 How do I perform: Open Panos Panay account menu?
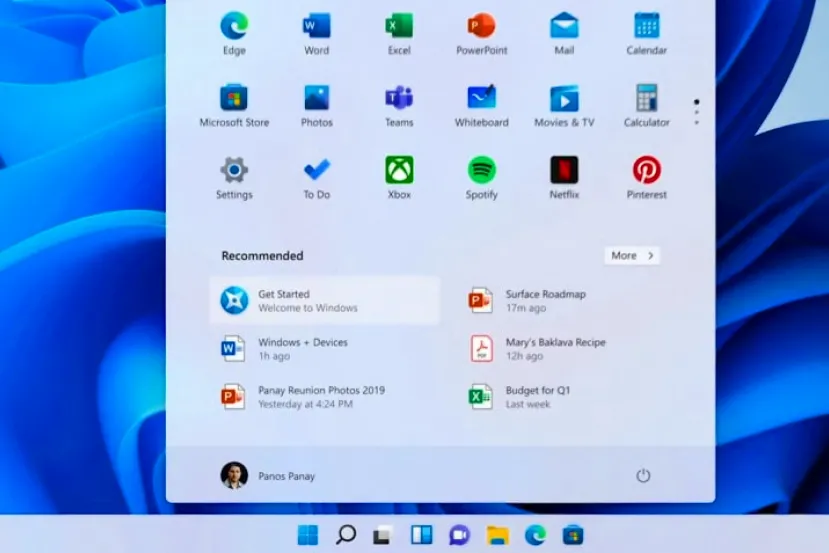[x=268, y=475]
